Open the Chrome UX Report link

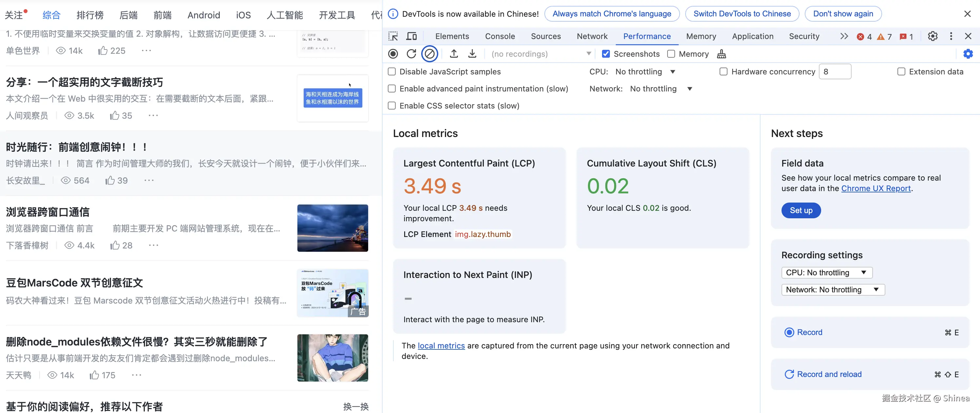[876, 188]
